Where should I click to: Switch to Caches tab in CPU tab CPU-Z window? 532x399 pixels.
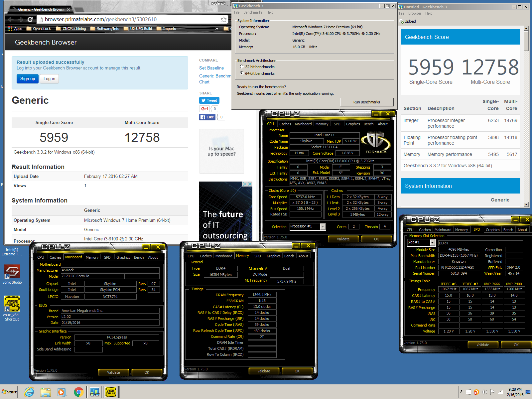tap(285, 124)
